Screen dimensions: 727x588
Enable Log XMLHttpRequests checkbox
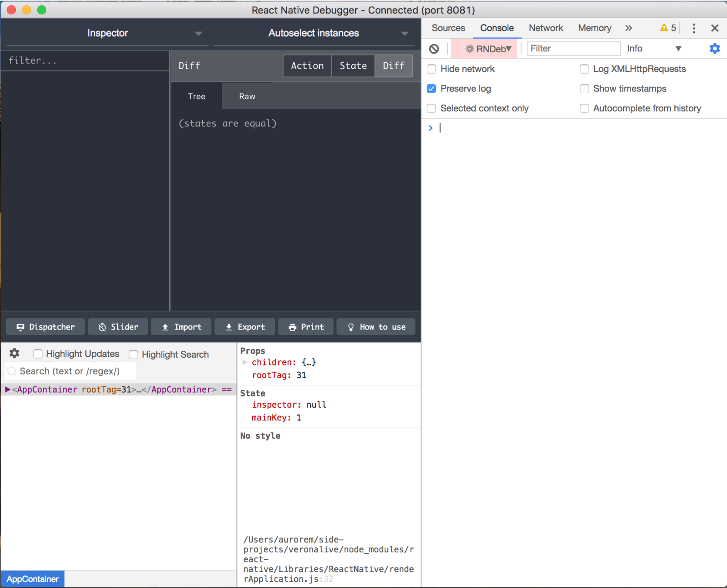pyautogui.click(x=584, y=69)
